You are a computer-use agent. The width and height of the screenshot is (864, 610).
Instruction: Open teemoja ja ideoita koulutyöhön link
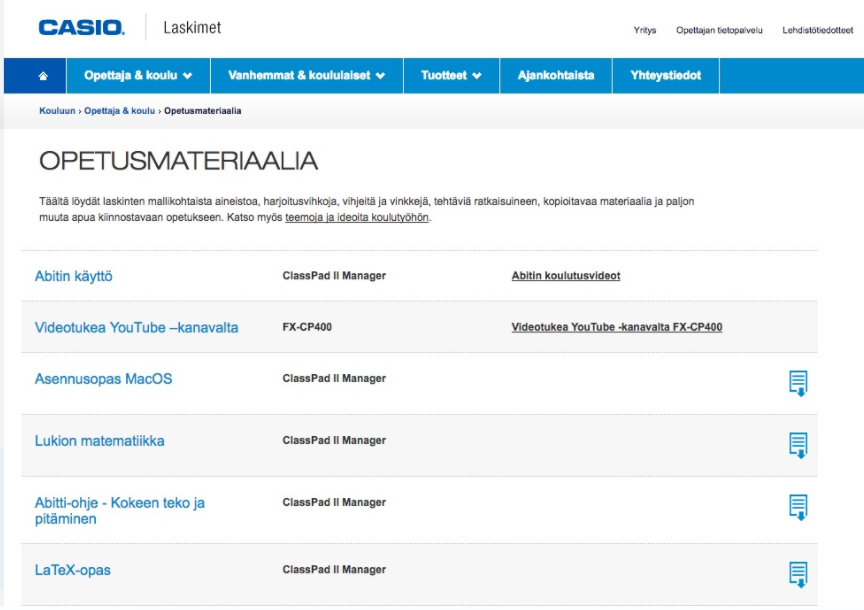pos(357,218)
